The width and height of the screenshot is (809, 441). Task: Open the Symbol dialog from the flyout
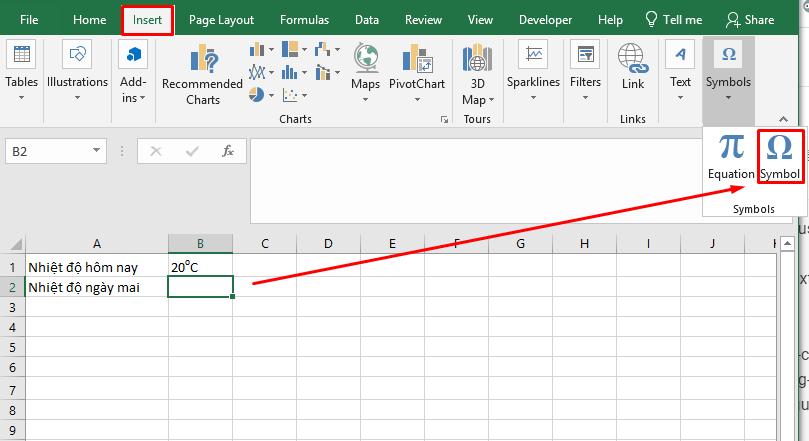tap(780, 156)
